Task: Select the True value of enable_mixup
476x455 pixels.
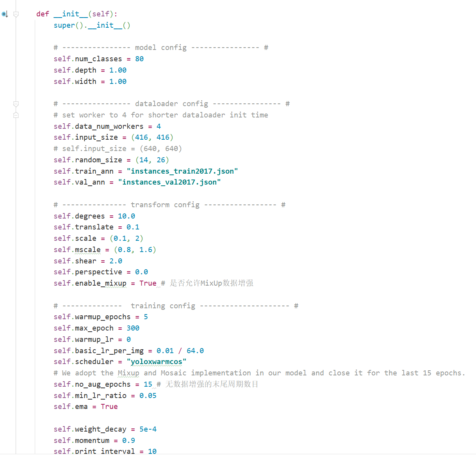Action: point(148,283)
